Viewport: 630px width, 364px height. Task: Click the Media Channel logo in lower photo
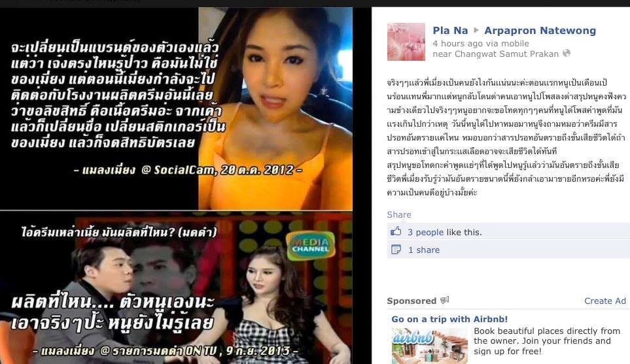click(x=311, y=245)
